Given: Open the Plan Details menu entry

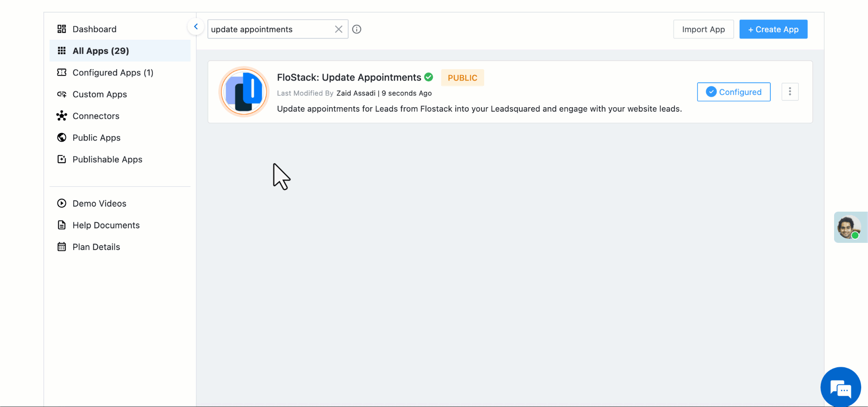Looking at the screenshot, I should 96,247.
